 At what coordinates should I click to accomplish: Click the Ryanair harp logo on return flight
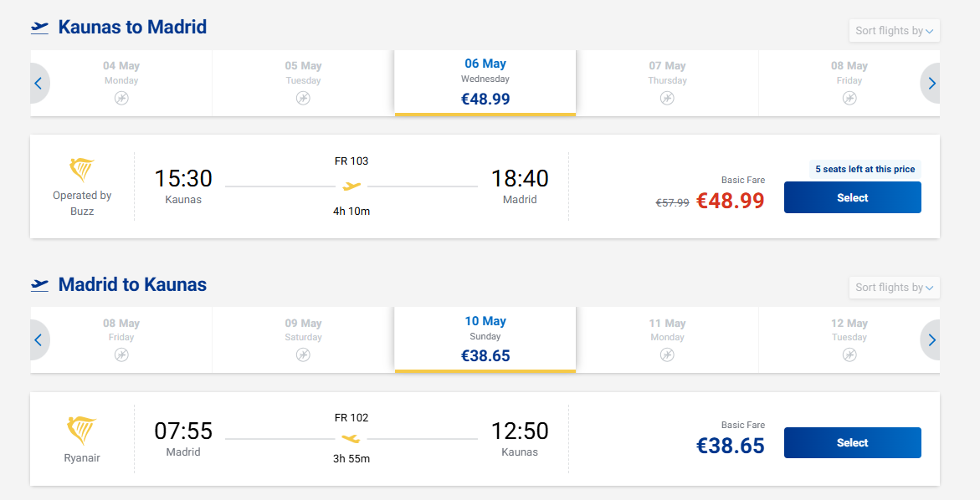82,430
